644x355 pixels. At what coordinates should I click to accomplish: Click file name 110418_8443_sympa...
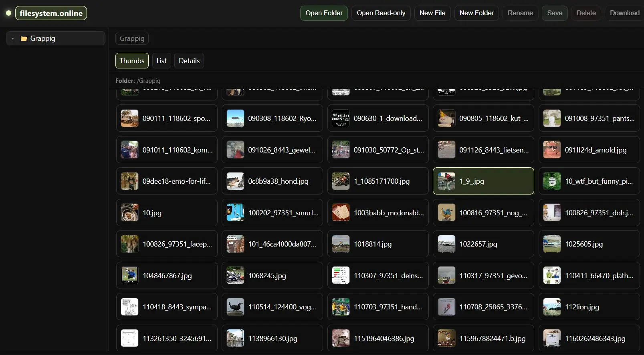[x=177, y=307]
